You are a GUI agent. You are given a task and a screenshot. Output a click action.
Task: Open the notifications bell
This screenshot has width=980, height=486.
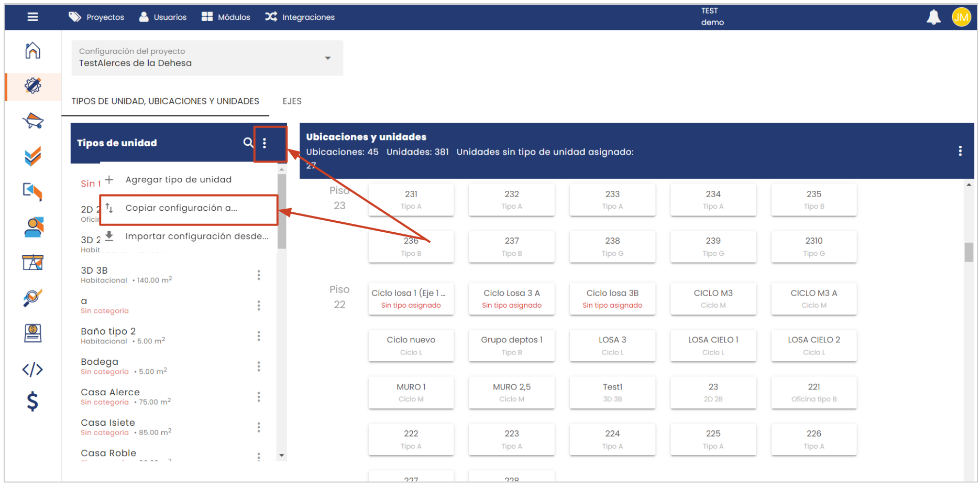click(x=933, y=17)
